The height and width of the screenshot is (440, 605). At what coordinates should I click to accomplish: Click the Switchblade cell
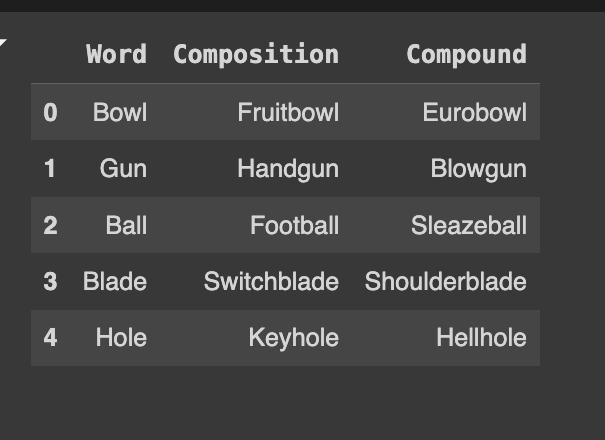271,282
